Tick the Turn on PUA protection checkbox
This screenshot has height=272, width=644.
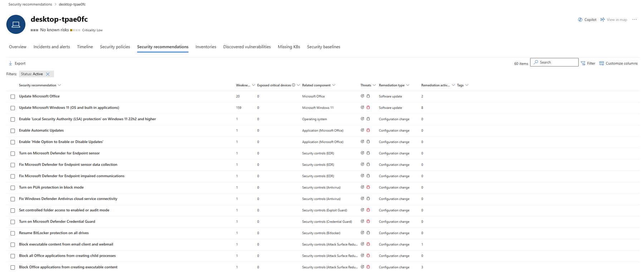click(x=13, y=188)
